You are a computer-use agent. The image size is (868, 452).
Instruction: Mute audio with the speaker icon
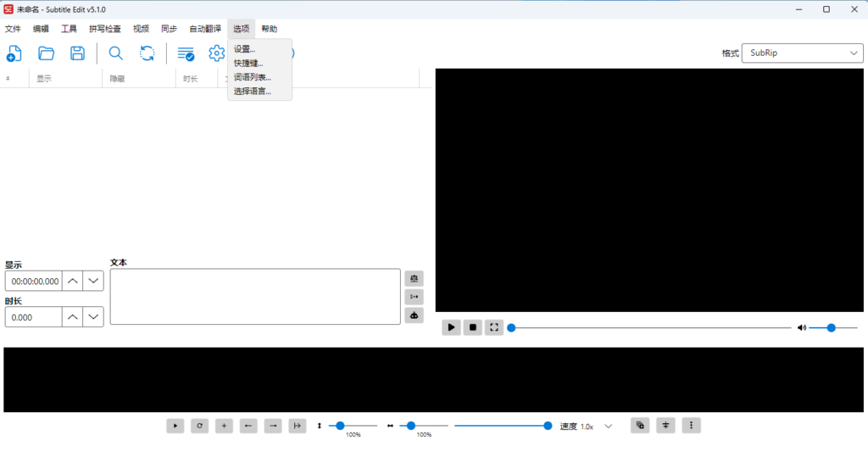click(801, 328)
